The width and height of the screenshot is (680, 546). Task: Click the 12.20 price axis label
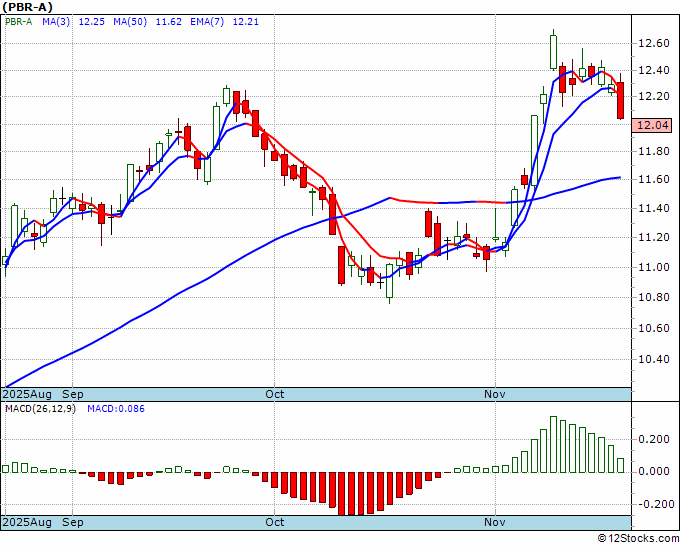click(654, 96)
